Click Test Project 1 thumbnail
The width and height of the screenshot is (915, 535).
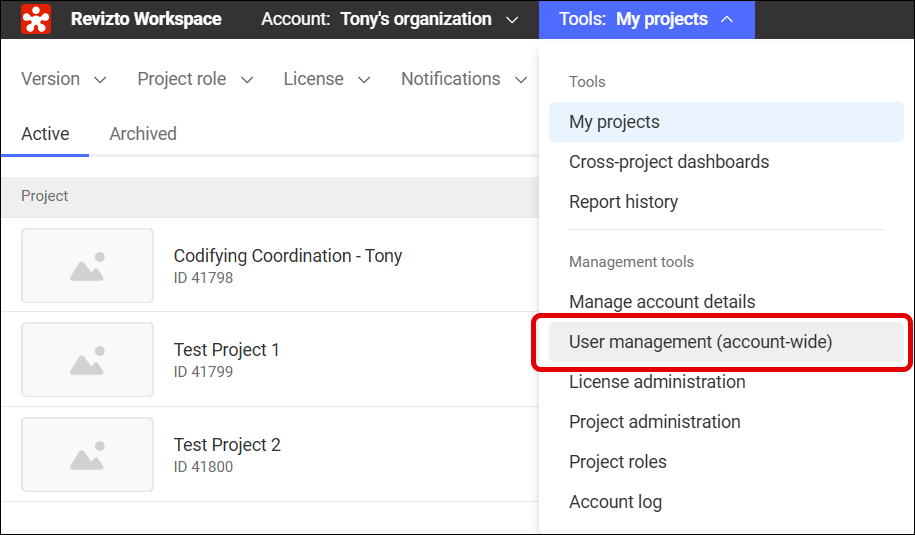(88, 359)
